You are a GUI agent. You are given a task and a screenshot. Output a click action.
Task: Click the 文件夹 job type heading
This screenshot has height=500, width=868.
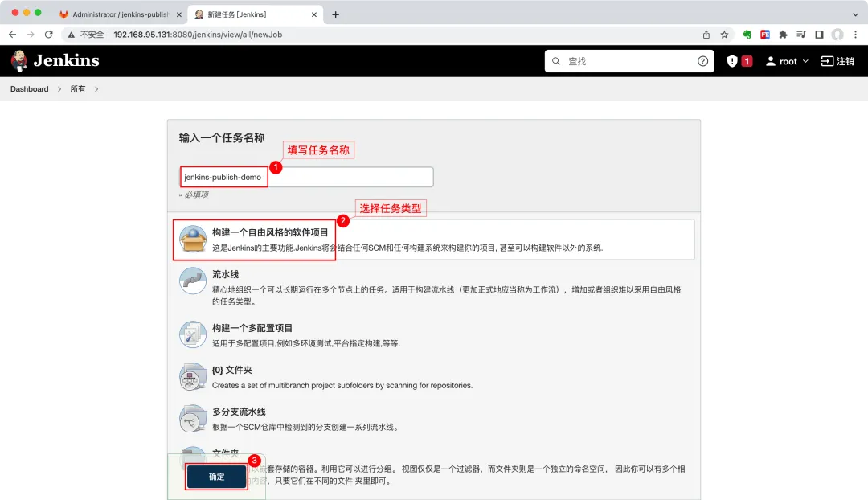click(225, 453)
